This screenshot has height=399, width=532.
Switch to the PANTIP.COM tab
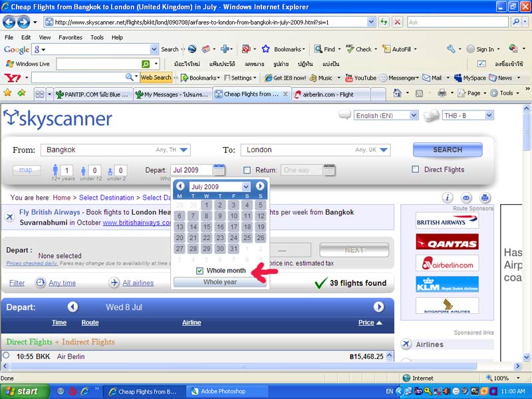(x=92, y=94)
